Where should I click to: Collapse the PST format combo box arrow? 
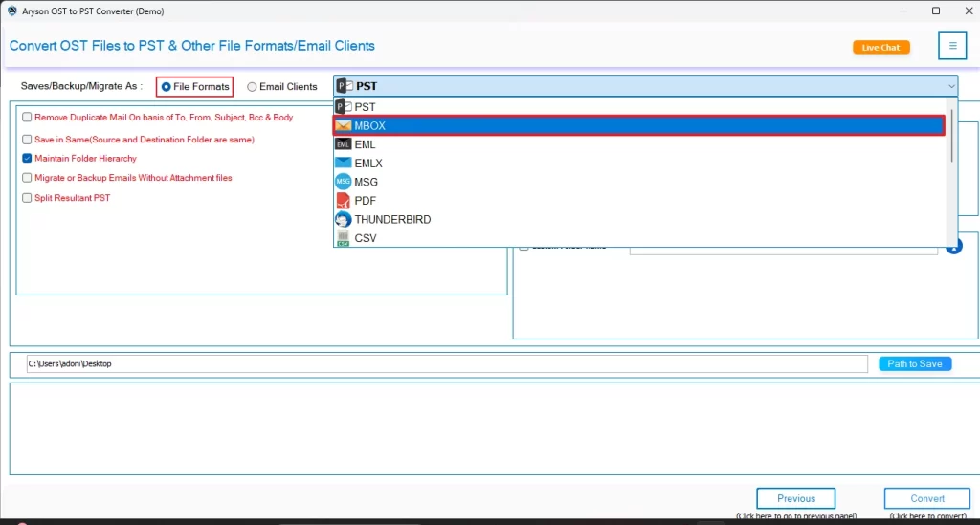[950, 86]
